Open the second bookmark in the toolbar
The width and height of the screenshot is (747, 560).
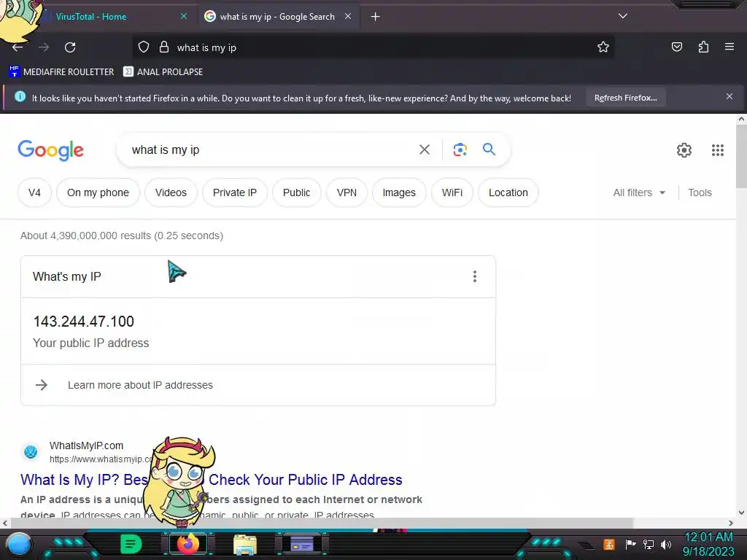(x=163, y=72)
